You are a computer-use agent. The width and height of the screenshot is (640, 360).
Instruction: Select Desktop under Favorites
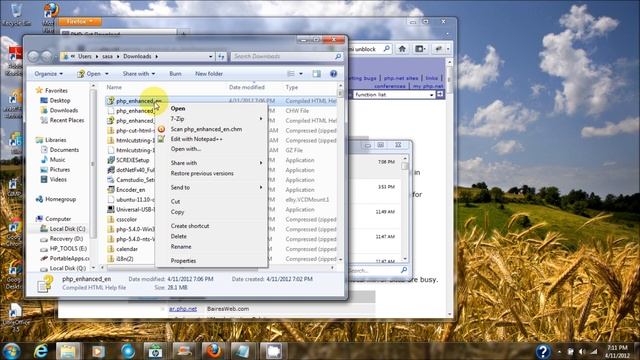click(60, 100)
